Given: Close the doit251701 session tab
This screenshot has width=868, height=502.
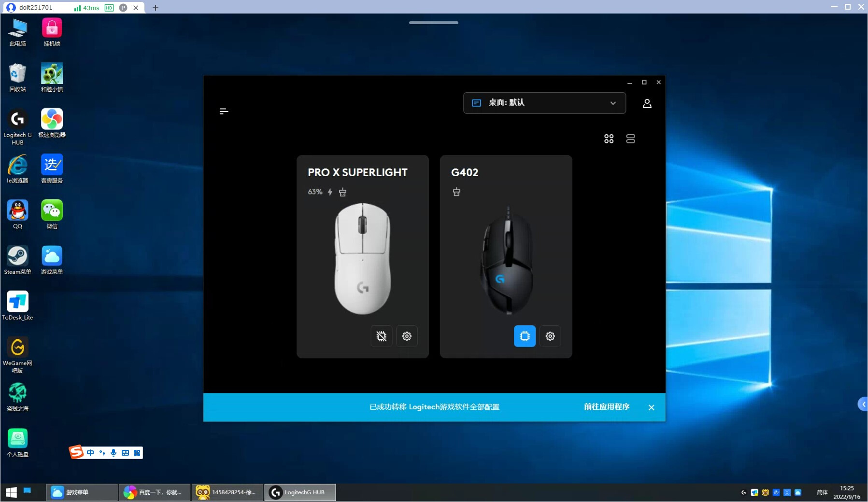Looking at the screenshot, I should point(136,8).
